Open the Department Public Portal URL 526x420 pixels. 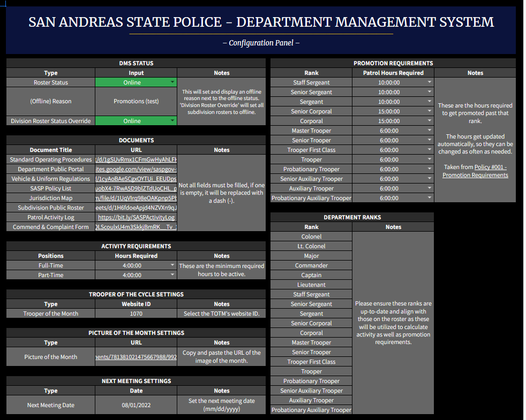pos(136,169)
